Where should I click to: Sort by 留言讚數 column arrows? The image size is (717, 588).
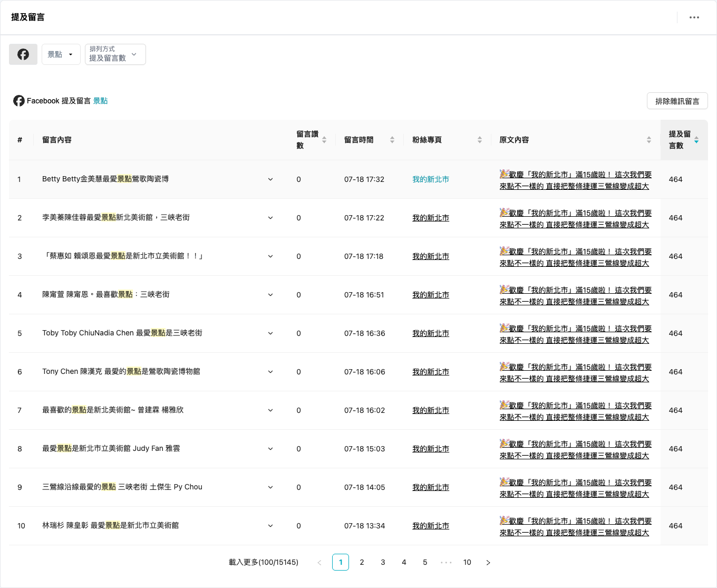[x=324, y=140]
